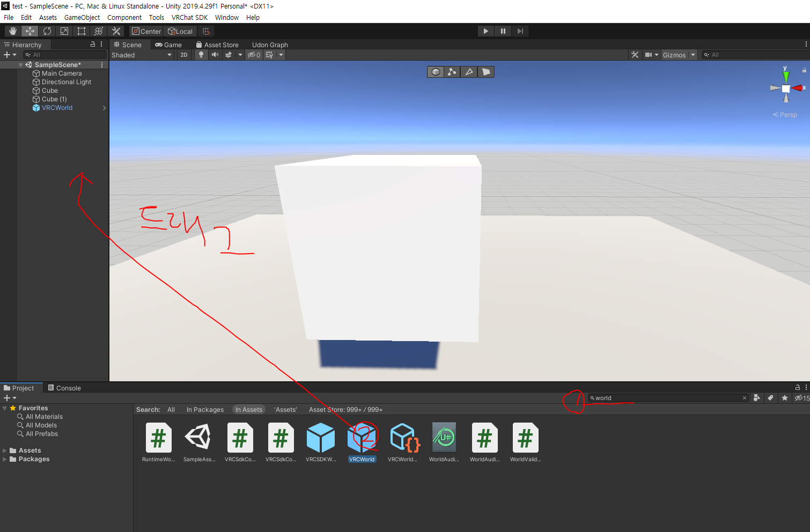Select the VRCSDKW... prefab asset
Image resolution: width=810 pixels, height=532 pixels.
(321, 442)
